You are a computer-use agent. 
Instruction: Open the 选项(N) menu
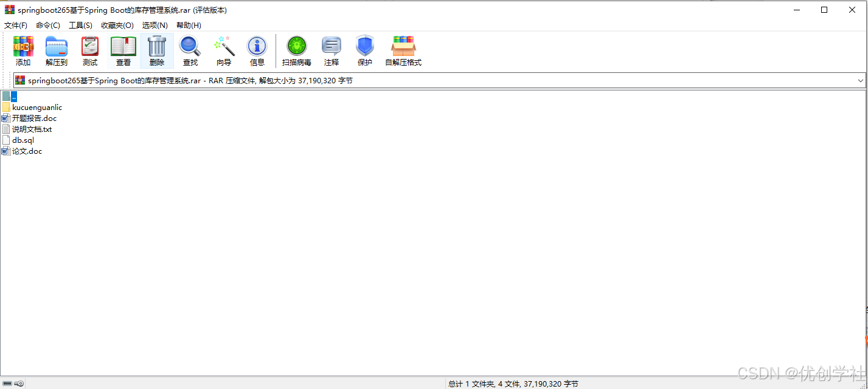[x=155, y=25]
